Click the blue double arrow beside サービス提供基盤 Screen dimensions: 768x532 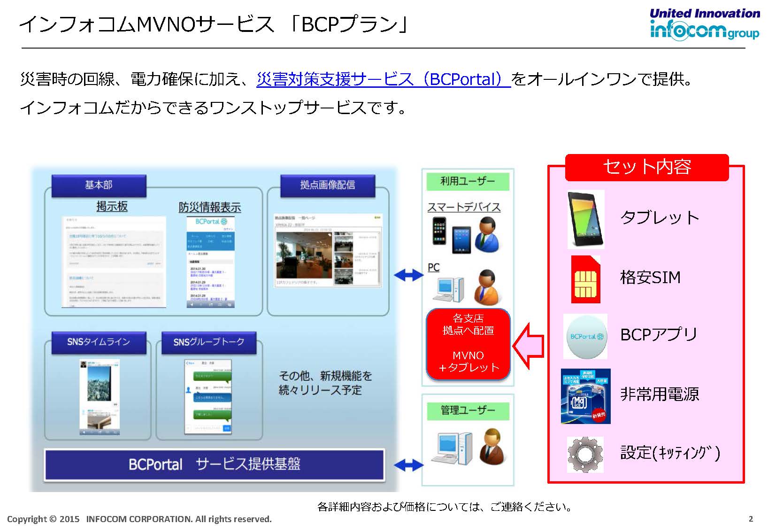408,465
